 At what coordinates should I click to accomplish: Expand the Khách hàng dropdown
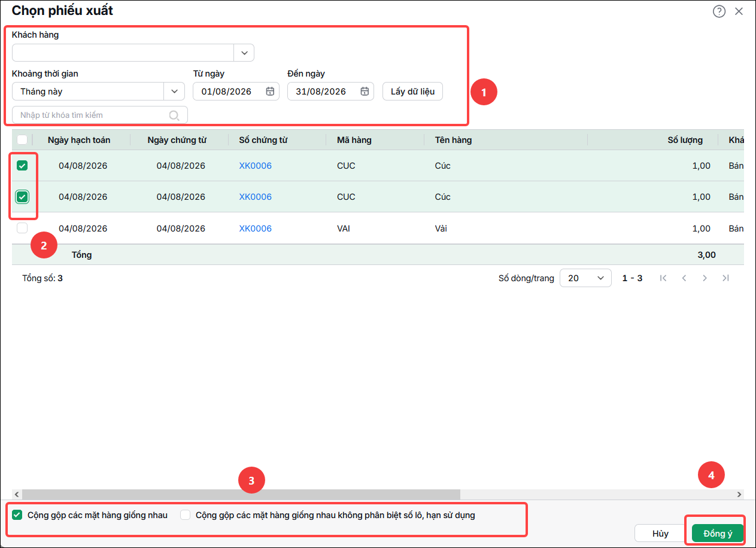click(244, 53)
